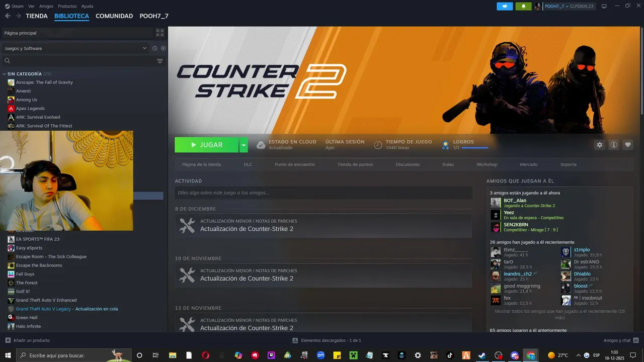Open the Discusiones tab
The image size is (644, 362).
point(408,164)
